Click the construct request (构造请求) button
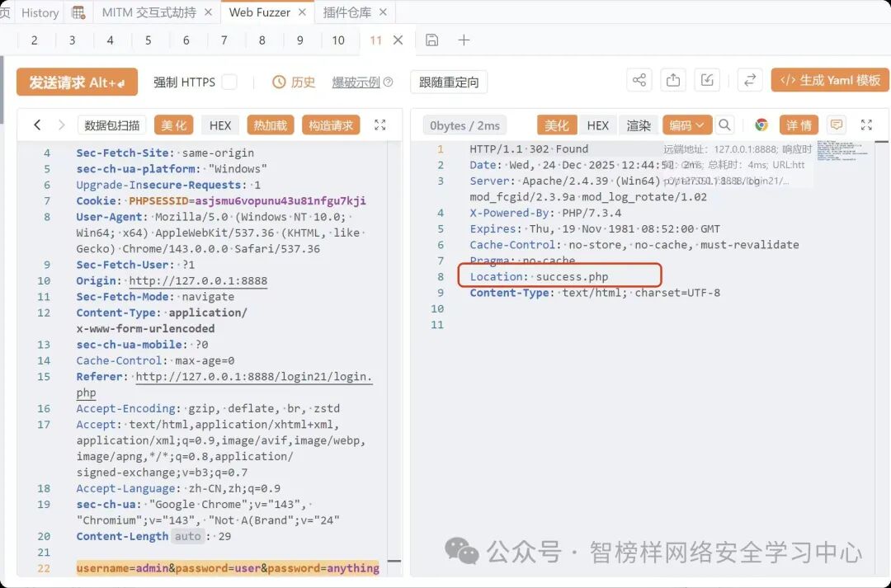Viewport: 891px width, 588px height. 331,125
